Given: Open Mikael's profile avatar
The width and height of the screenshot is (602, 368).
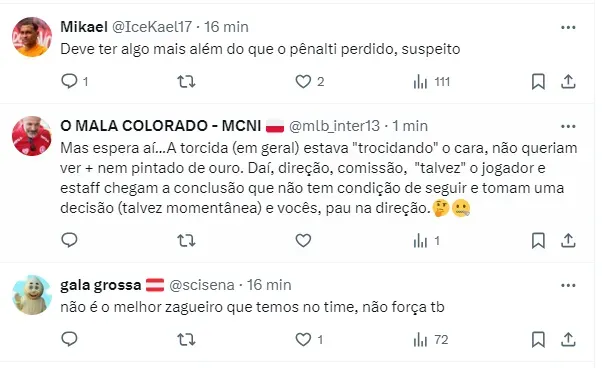Looking at the screenshot, I should 32,37.
